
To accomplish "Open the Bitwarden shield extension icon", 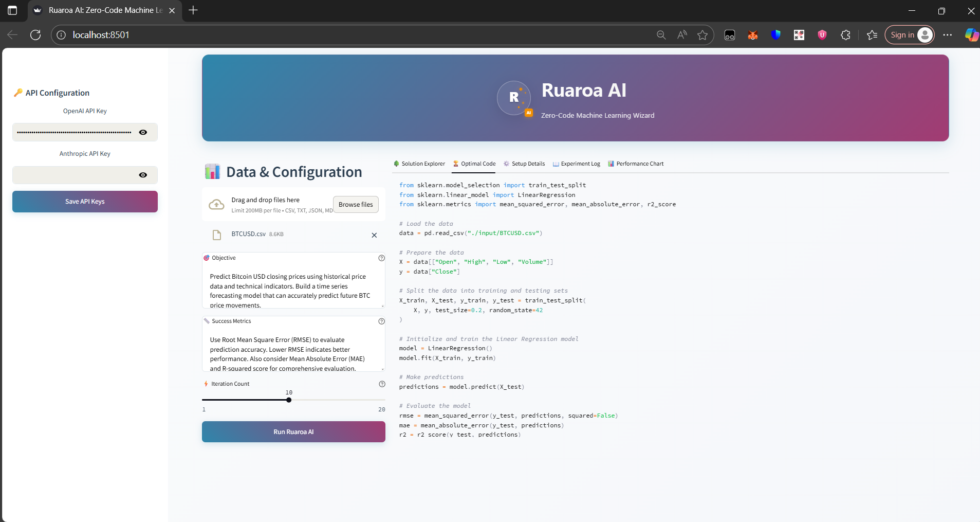I will [x=776, y=35].
